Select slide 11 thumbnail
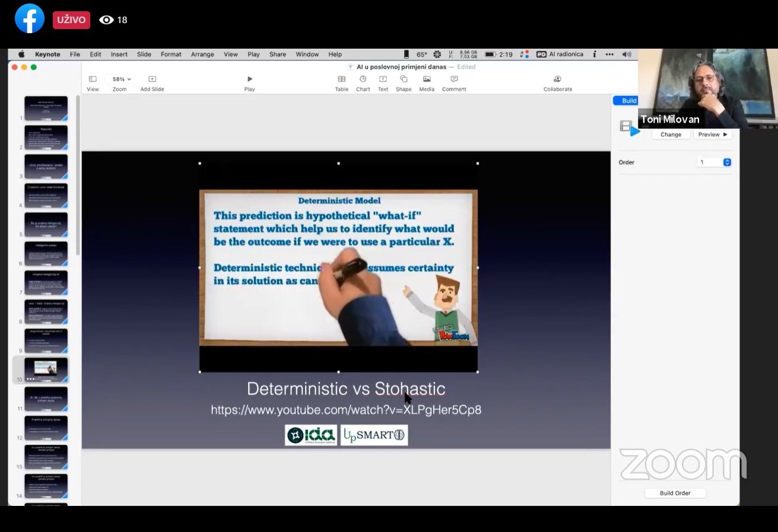778x532 pixels. coord(46,399)
